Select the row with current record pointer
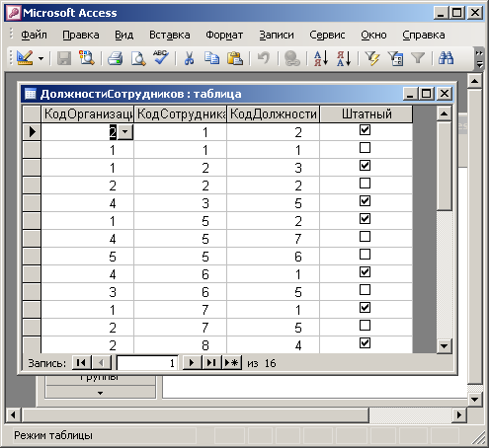 [x=32, y=132]
